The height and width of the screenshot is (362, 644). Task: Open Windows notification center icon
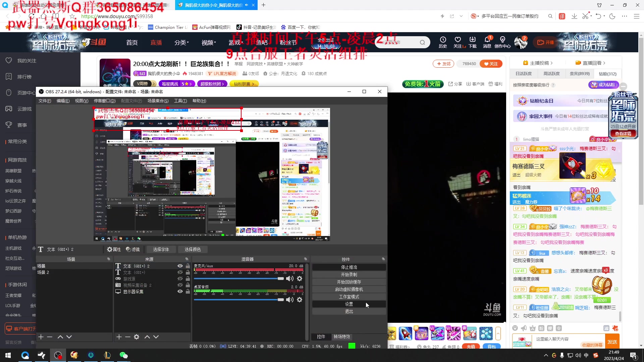634,355
